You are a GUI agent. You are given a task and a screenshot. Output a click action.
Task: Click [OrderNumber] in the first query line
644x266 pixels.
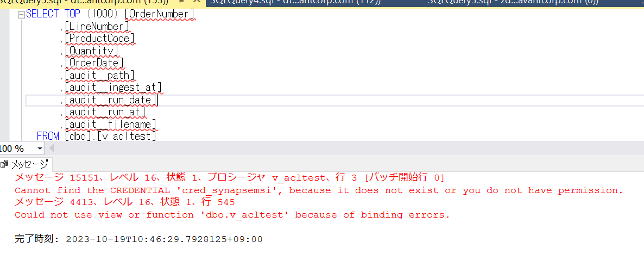(x=159, y=14)
